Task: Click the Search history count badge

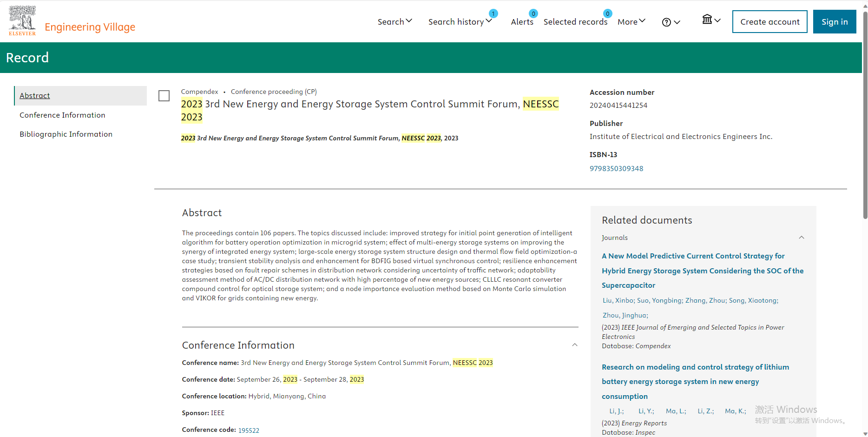Action: [x=493, y=13]
